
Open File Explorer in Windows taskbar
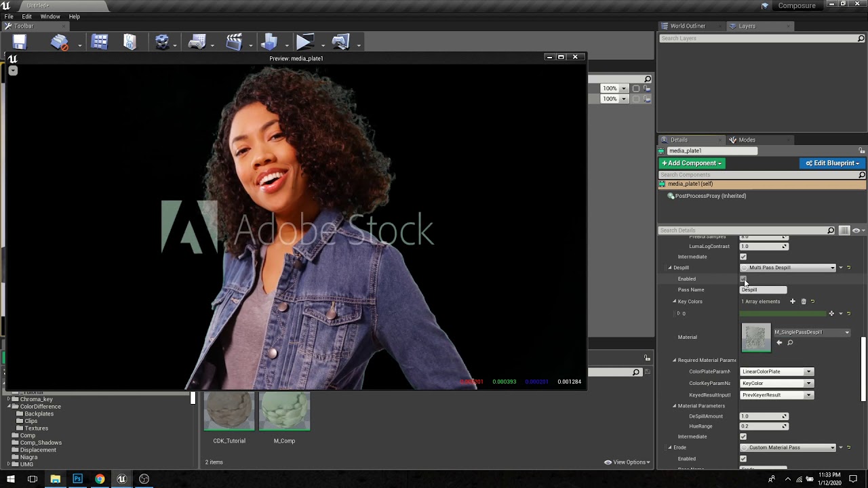[55, 479]
